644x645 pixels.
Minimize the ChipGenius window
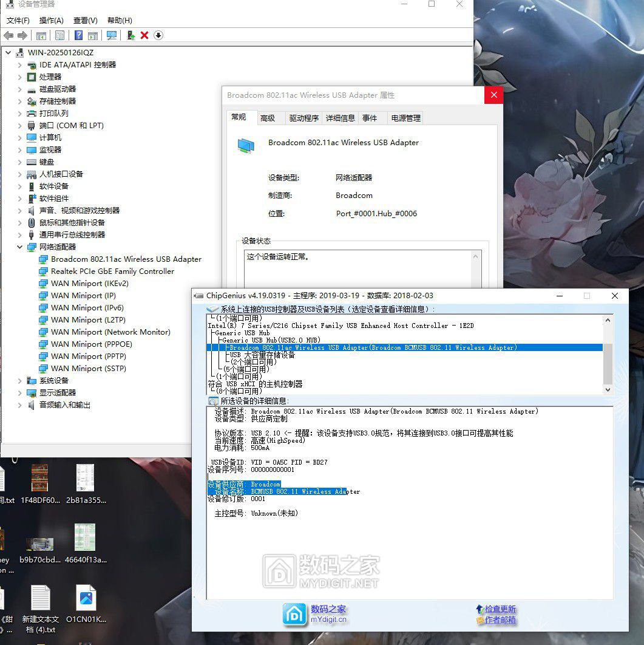560,296
